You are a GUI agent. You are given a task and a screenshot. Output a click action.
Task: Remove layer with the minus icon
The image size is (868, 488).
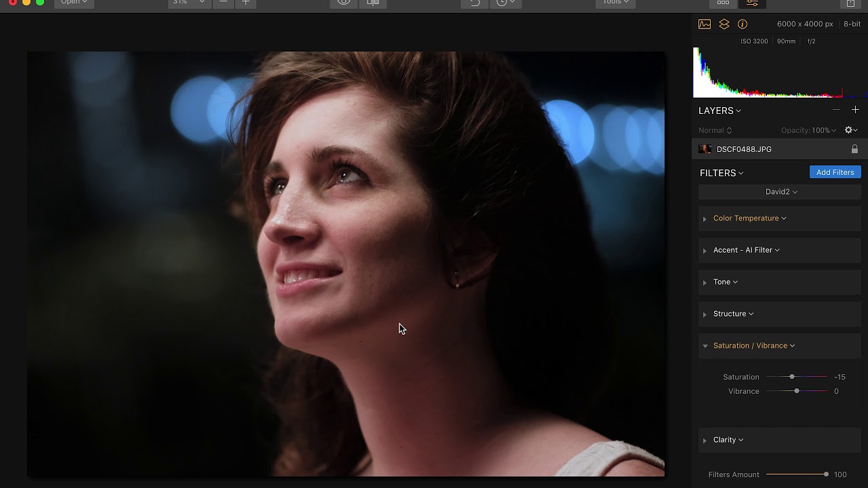(836, 110)
